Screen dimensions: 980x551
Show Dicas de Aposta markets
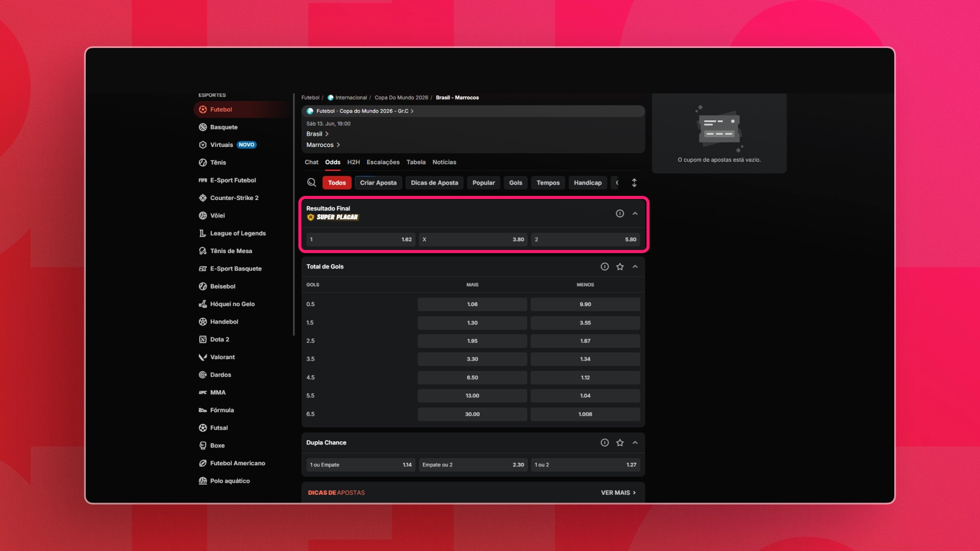[434, 183]
